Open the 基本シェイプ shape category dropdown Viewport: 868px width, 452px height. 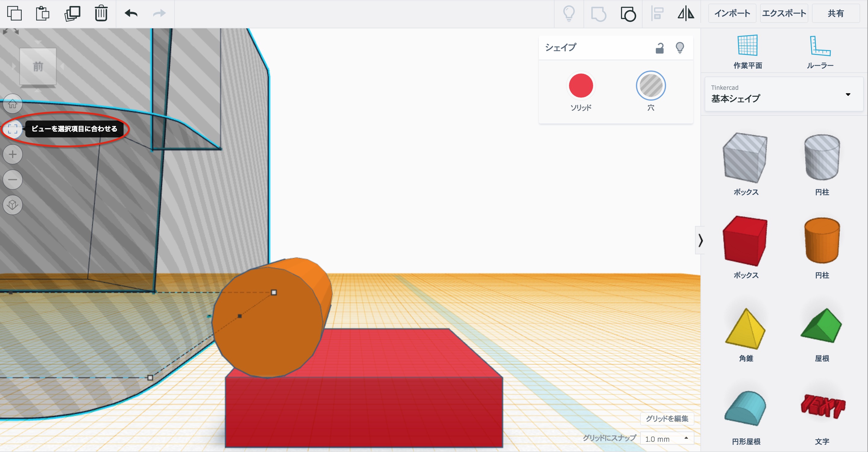784,94
